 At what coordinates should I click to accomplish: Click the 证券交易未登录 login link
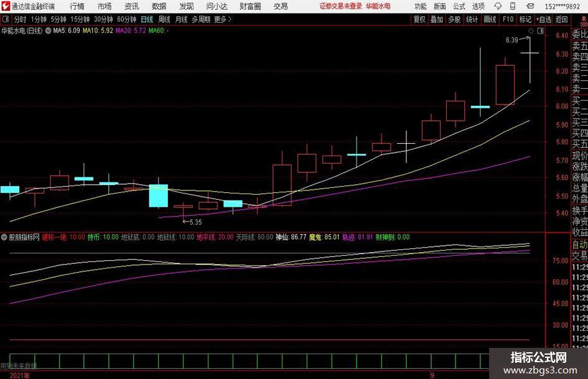[341, 6]
